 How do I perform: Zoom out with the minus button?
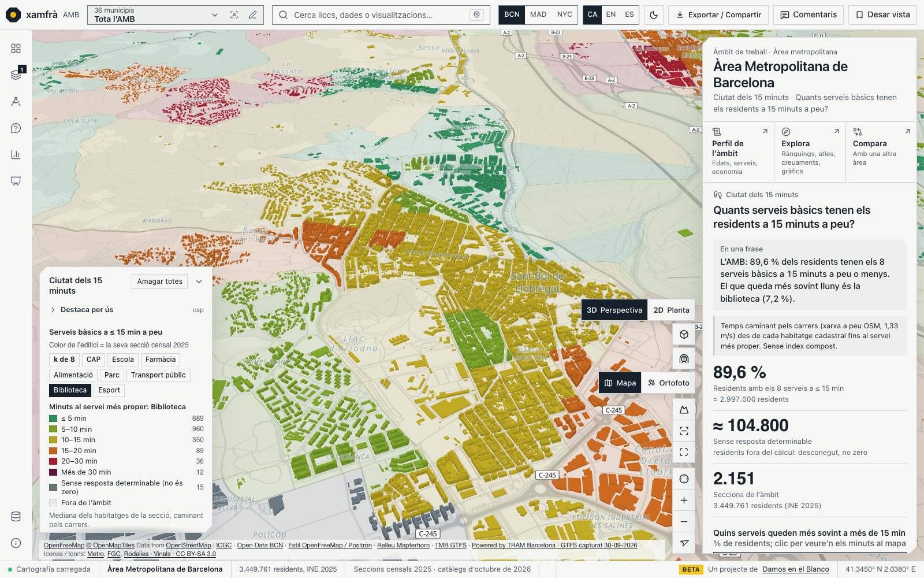(684, 521)
